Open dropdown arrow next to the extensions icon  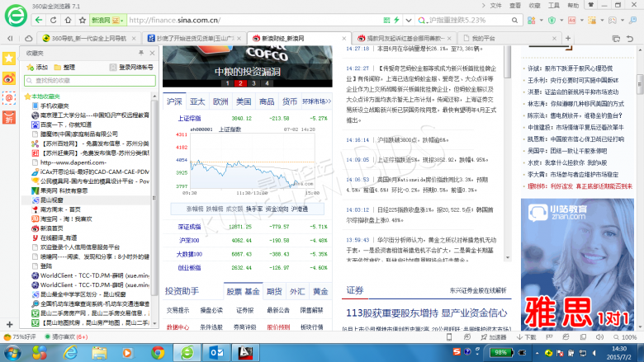tap(542, 20)
